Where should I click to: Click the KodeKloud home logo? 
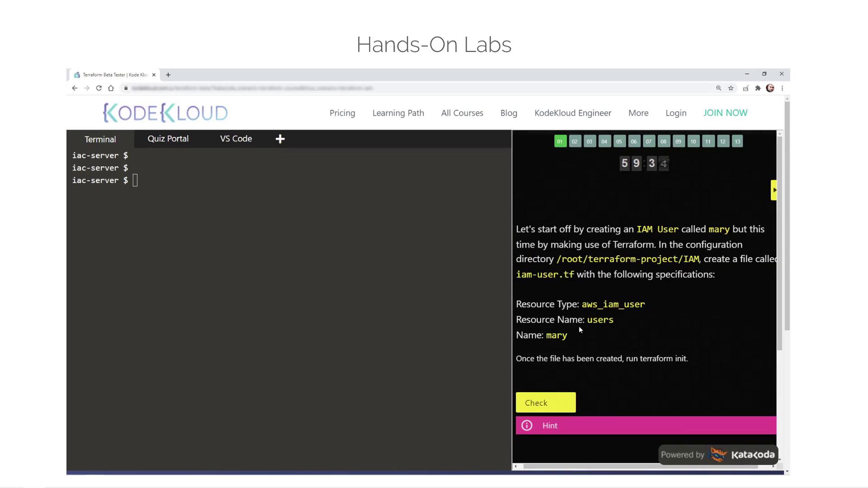[166, 113]
